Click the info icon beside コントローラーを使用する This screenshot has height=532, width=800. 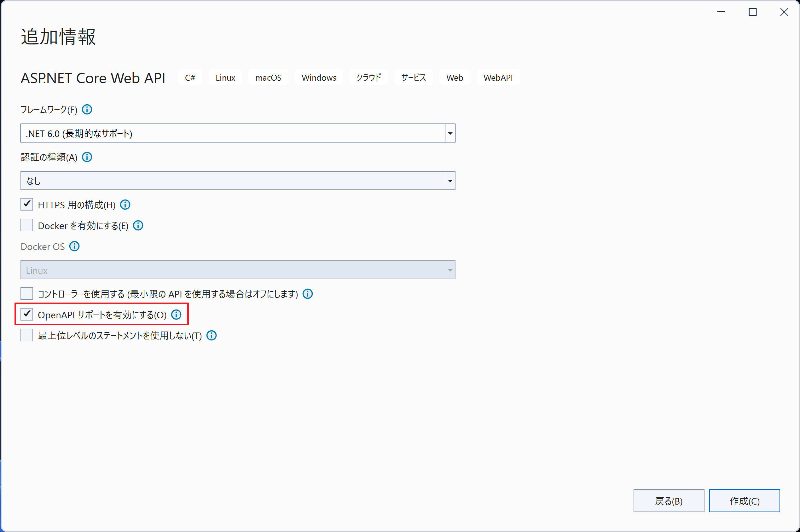pos(308,294)
